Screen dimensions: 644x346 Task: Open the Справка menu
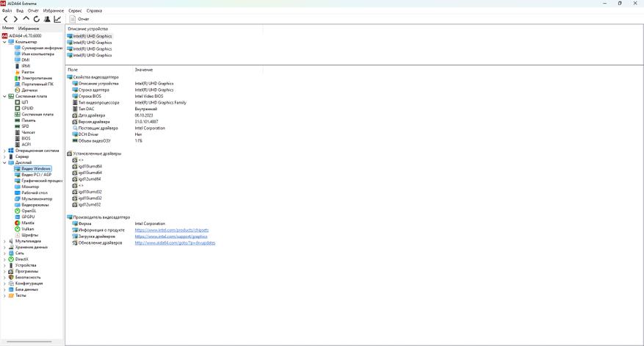[x=95, y=11]
